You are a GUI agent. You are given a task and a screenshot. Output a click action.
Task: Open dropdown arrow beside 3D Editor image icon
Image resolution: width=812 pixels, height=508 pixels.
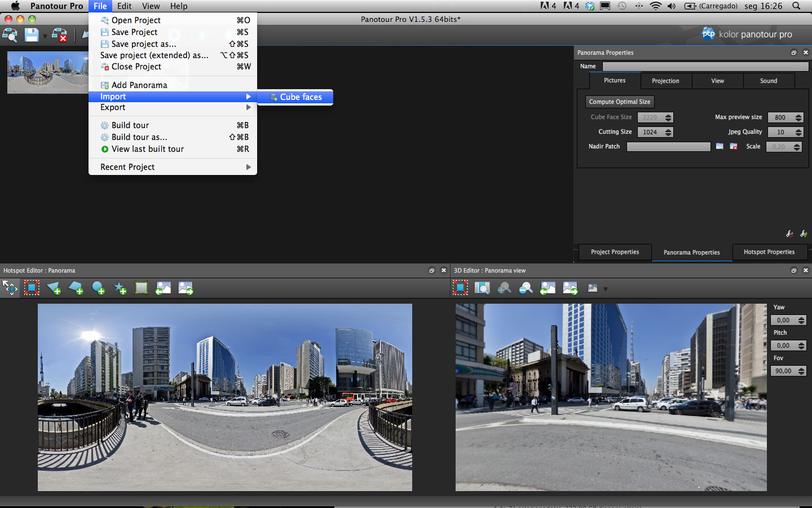(x=606, y=289)
